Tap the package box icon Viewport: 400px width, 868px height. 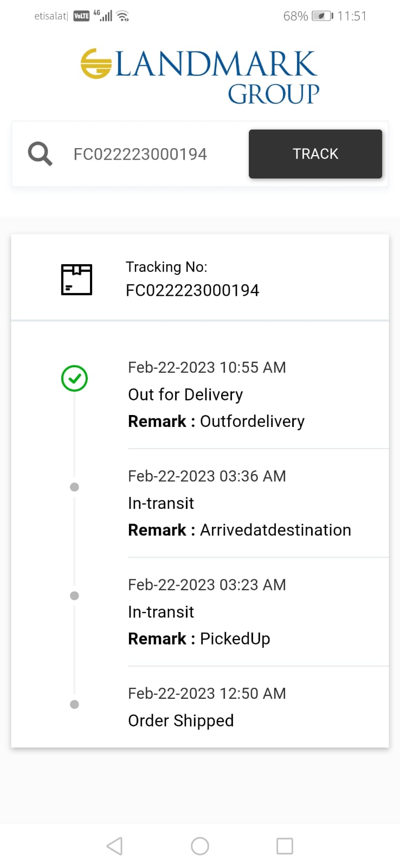(x=76, y=279)
